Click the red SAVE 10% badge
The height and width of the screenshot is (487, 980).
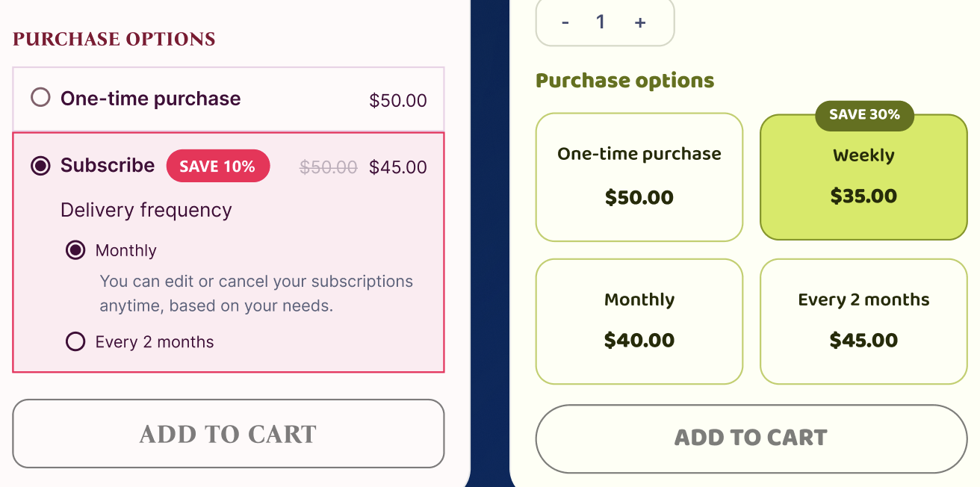click(217, 166)
